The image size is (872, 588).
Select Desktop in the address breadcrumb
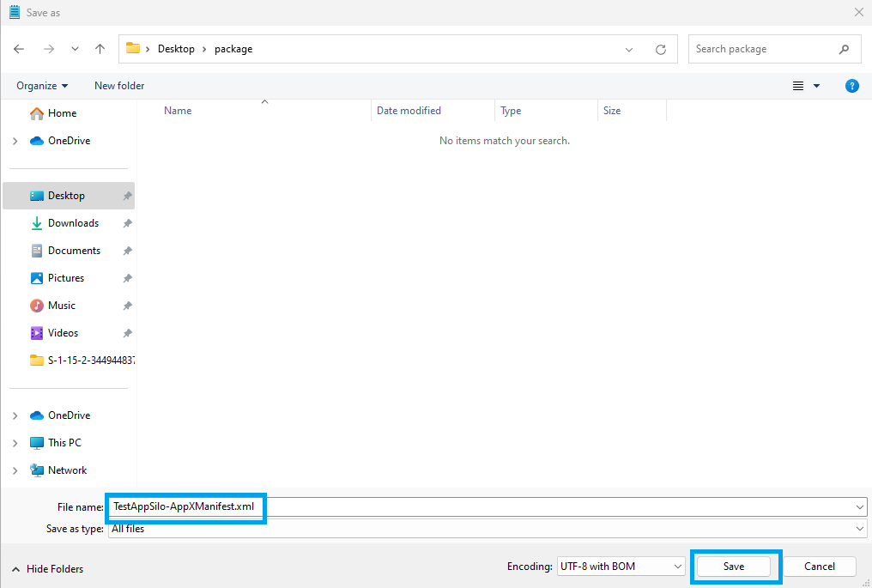pyautogui.click(x=176, y=49)
